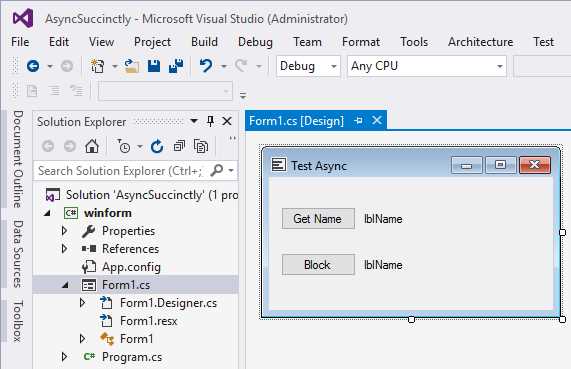The width and height of the screenshot is (571, 369).
Task: Open Pending Changes Filter dropdown arrow
Action: tap(139, 147)
